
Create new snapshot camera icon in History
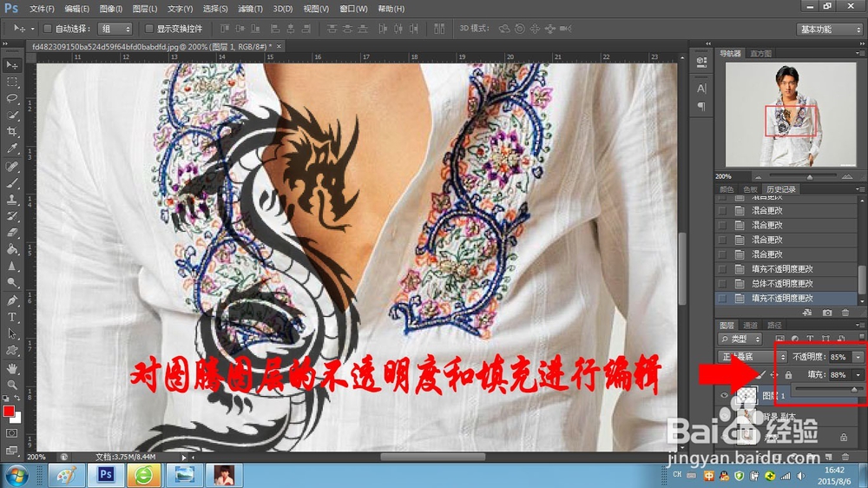827,313
